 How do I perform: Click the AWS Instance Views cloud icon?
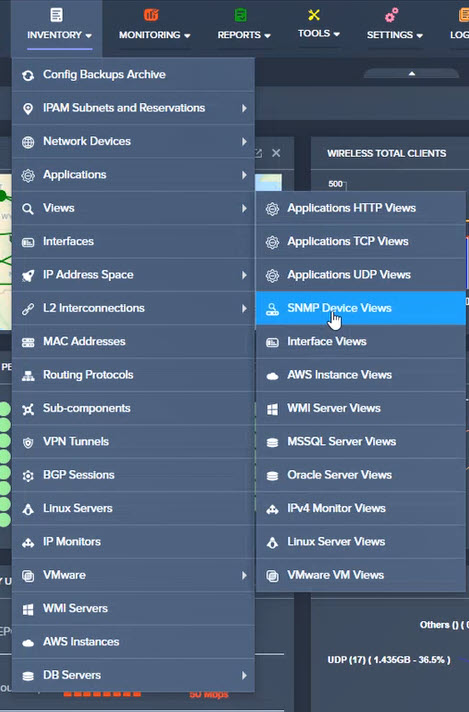pyautogui.click(x=272, y=376)
